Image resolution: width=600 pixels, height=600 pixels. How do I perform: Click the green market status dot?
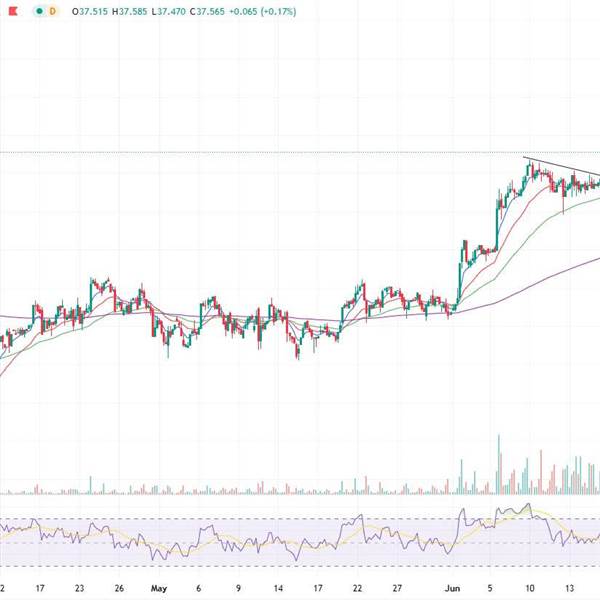[x=39, y=11]
